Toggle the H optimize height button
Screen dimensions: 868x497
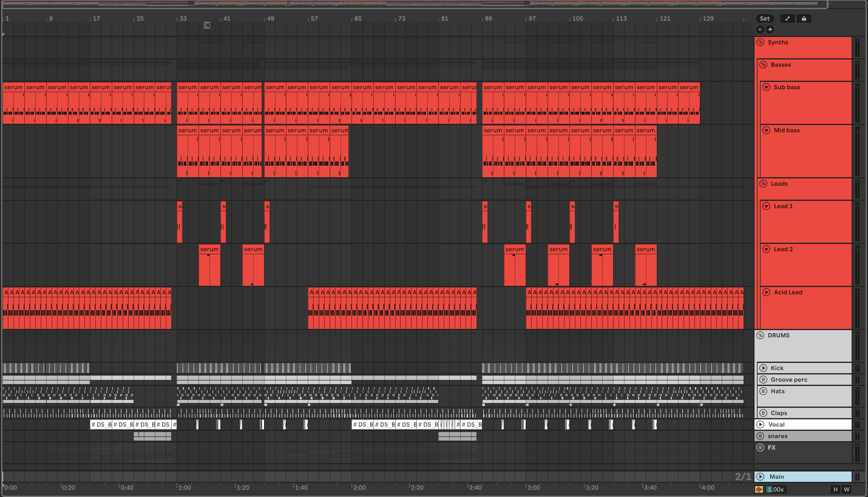pyautogui.click(x=835, y=489)
